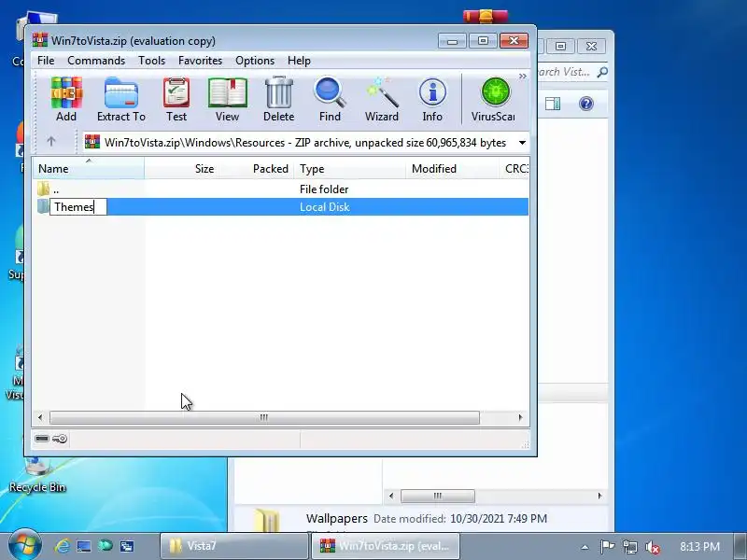Open network tray icon
The height and width of the screenshot is (560, 747).
coord(629,547)
